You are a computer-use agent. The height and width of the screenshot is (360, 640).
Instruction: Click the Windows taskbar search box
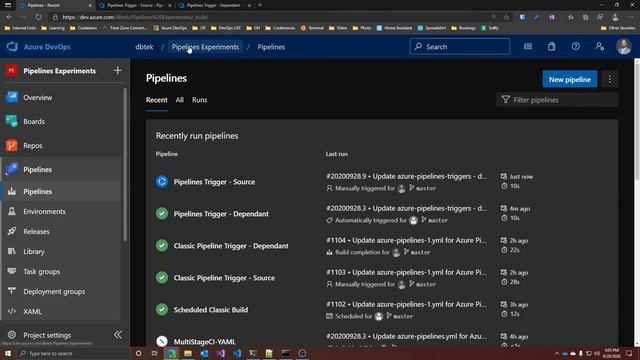tap(73, 353)
